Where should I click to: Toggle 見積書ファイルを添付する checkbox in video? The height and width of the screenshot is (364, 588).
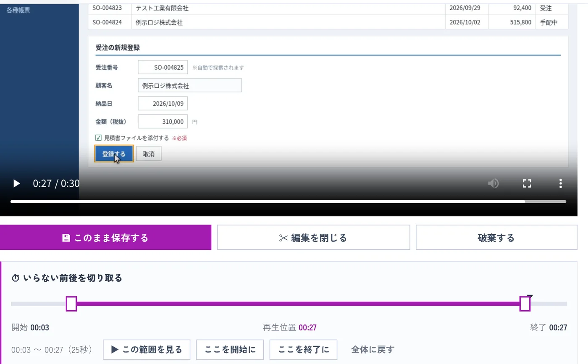point(99,138)
